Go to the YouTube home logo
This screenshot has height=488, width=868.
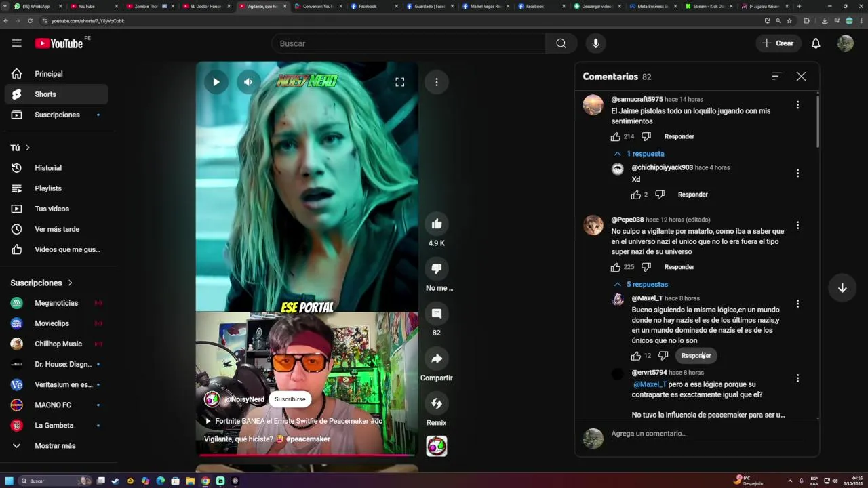pyautogui.click(x=58, y=43)
